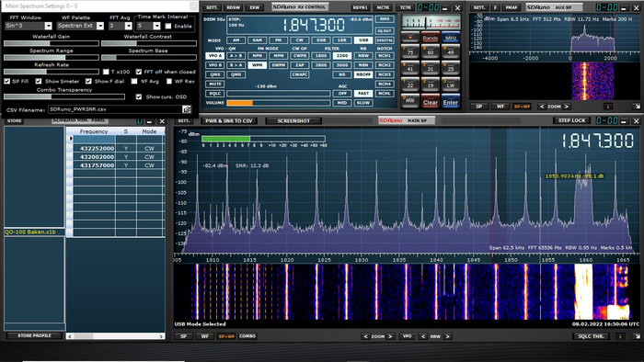This screenshot has width=644, height=362.
Task: Toggle the T x100 checkbox
Action: point(106,72)
